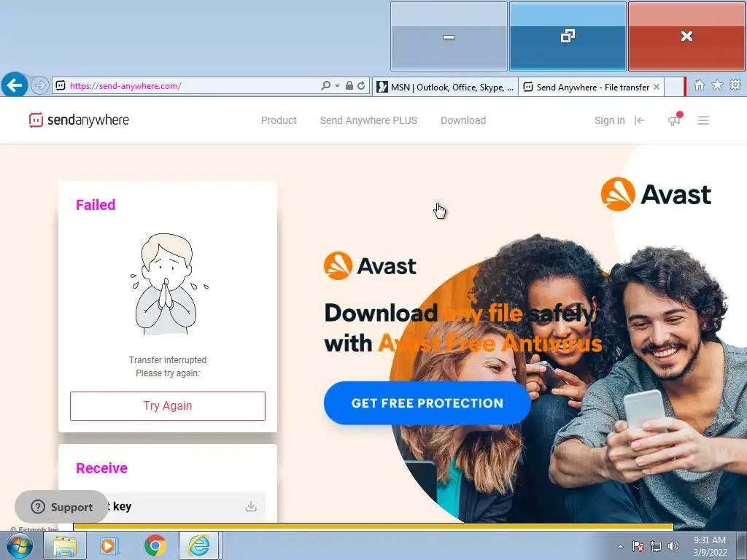
Task: Click the crying character illustration
Action: coord(169,284)
